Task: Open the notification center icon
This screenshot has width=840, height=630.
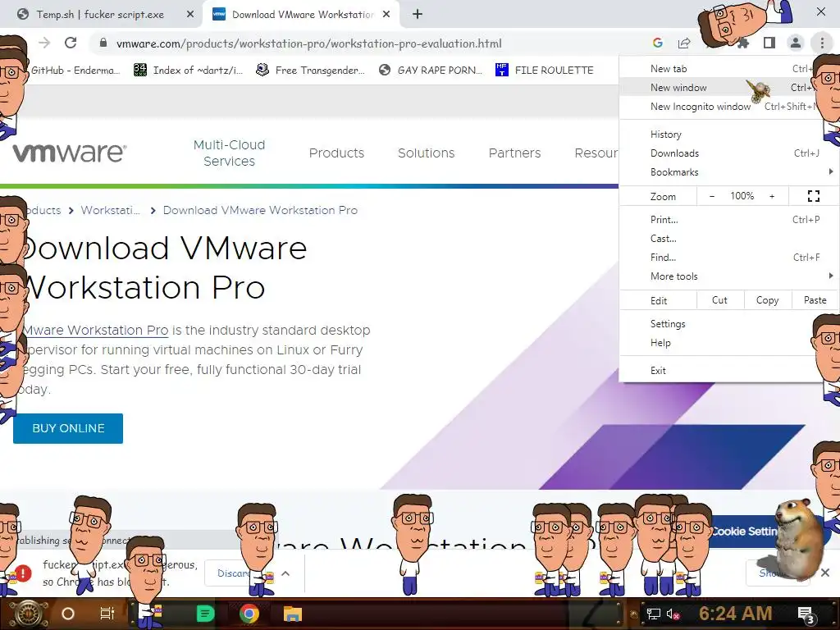Action: click(806, 615)
